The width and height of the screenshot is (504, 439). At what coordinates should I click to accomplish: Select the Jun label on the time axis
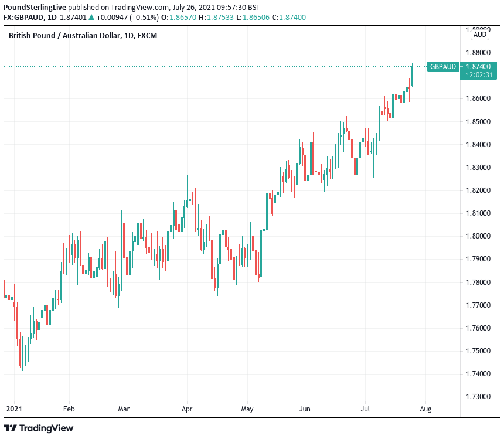305,409
